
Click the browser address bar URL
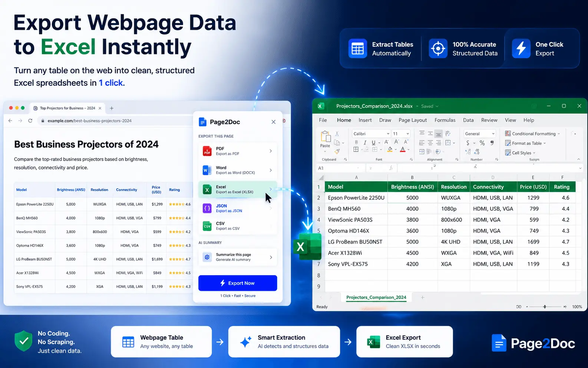coord(89,121)
